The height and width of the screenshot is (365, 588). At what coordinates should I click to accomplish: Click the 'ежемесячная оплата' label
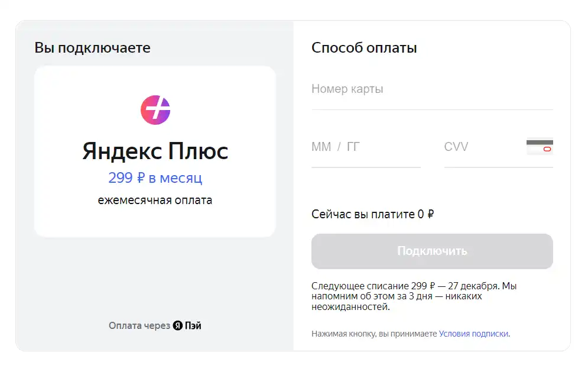[155, 200]
